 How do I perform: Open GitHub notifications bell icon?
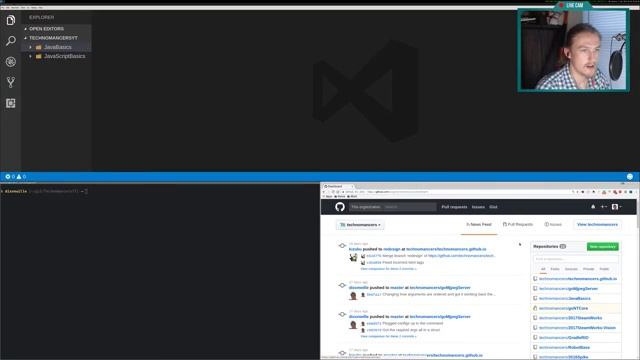[x=593, y=207]
